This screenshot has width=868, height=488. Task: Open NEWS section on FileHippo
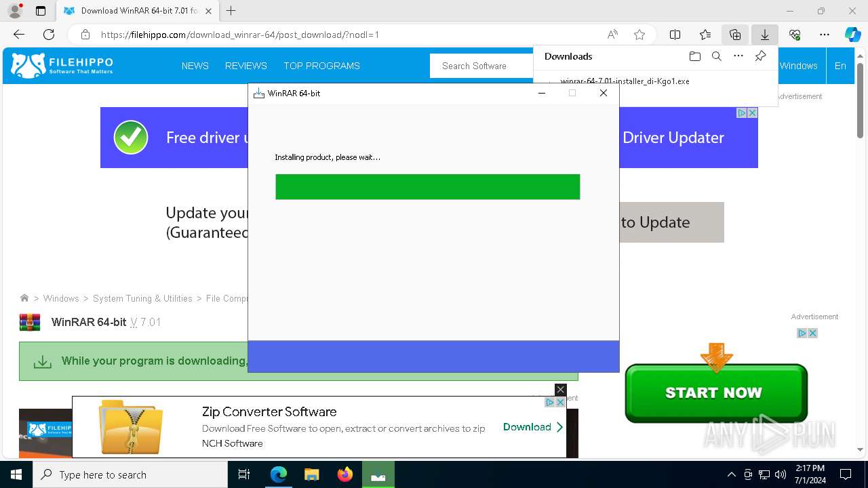click(195, 66)
